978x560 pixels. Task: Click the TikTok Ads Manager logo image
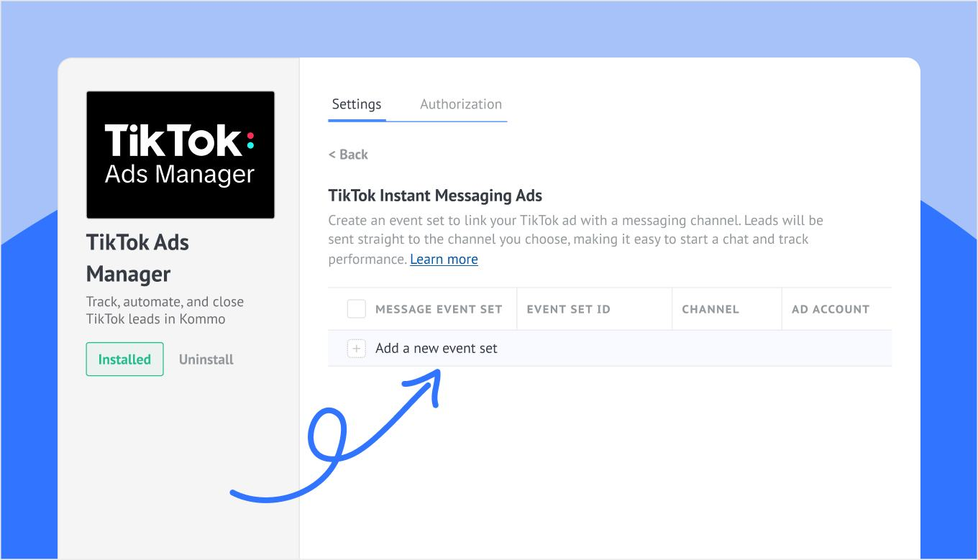(180, 155)
